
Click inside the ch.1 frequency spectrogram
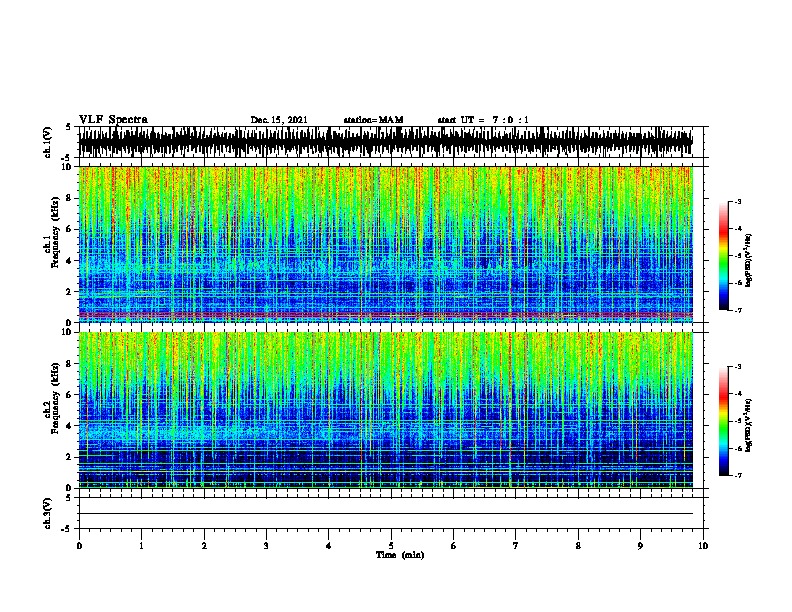coord(385,244)
